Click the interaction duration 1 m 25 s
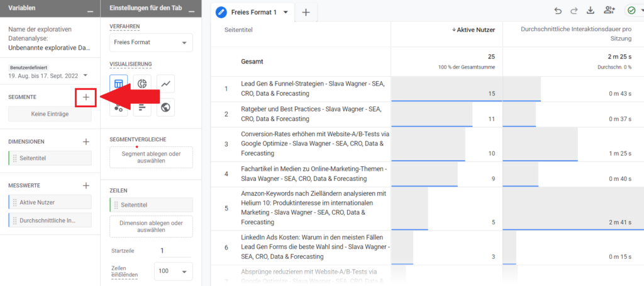Viewport: 644px width, 286px height. (620, 154)
